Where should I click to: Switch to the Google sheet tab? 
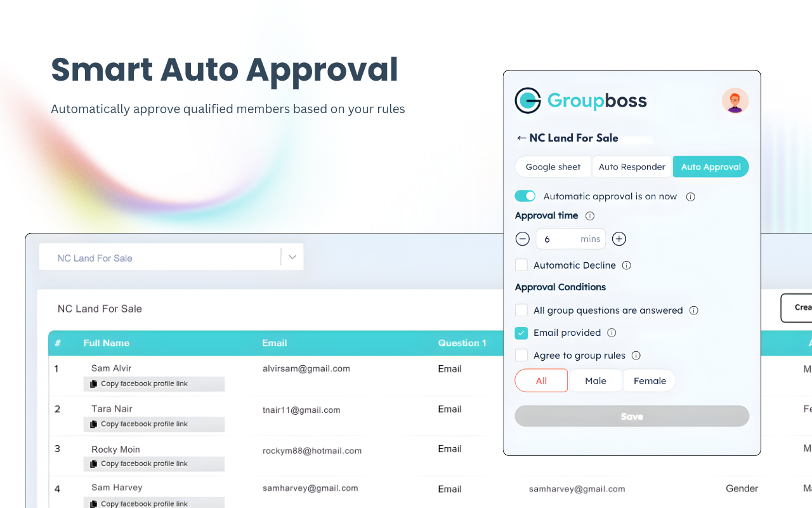(553, 167)
